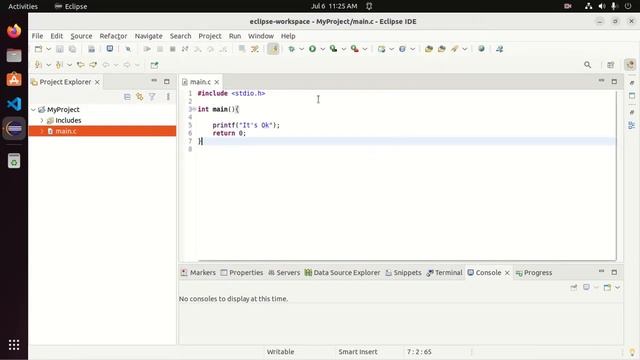640x360 pixels.
Task: Open the New wizard dropdown arrow
Action: coord(48,49)
